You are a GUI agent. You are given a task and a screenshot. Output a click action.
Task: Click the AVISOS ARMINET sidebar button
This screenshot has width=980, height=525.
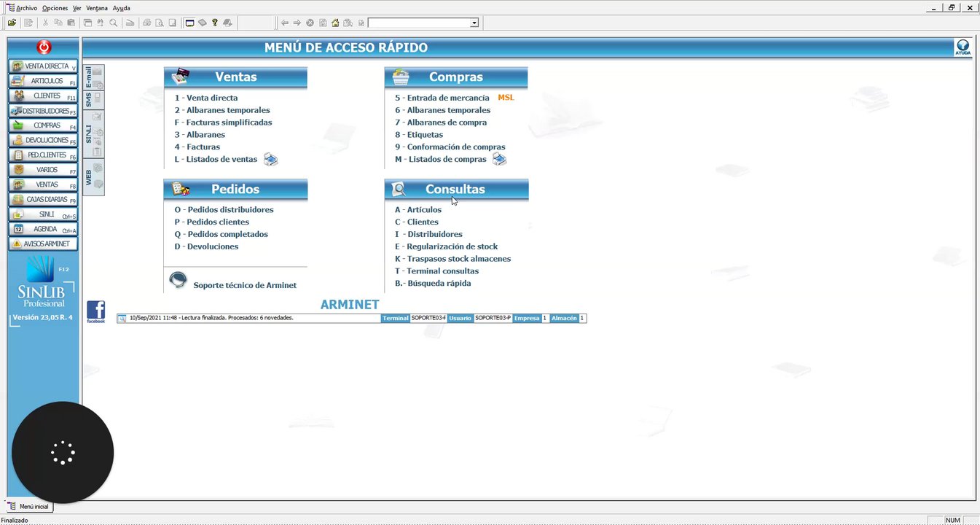(43, 244)
